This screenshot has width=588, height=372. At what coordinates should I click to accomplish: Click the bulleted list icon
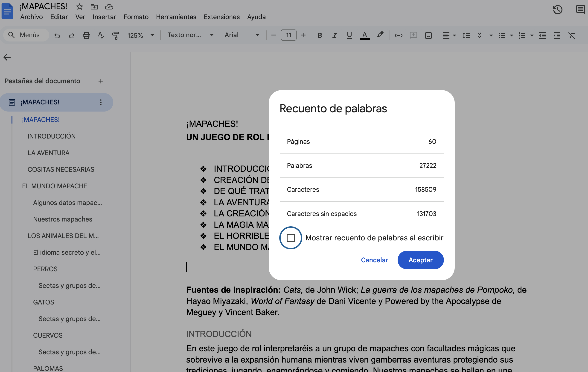coord(502,35)
